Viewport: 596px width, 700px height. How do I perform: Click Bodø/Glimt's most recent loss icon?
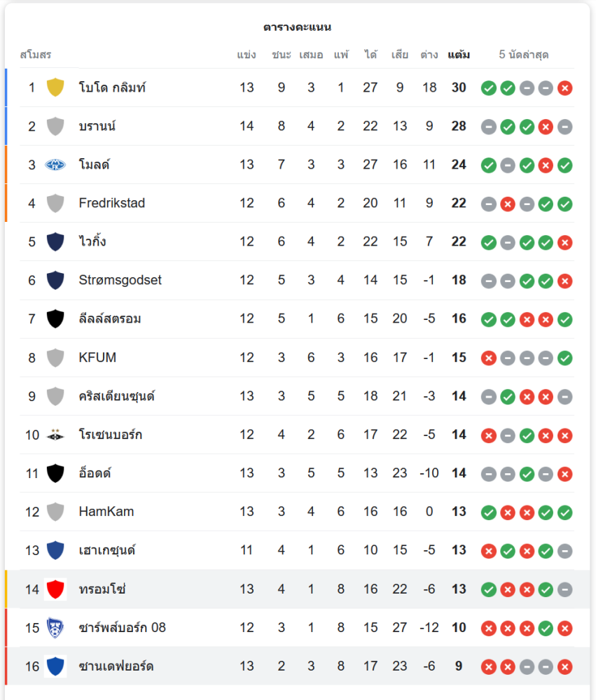point(564,88)
